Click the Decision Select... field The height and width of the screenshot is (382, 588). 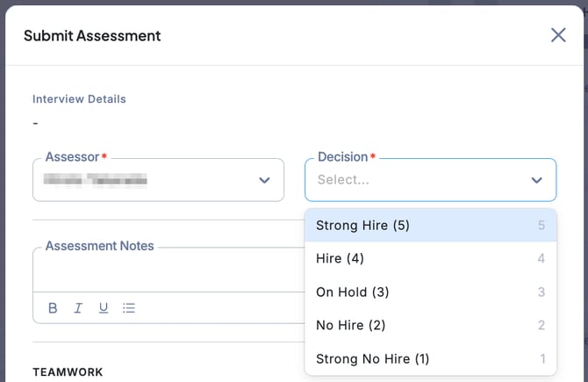tap(412, 180)
